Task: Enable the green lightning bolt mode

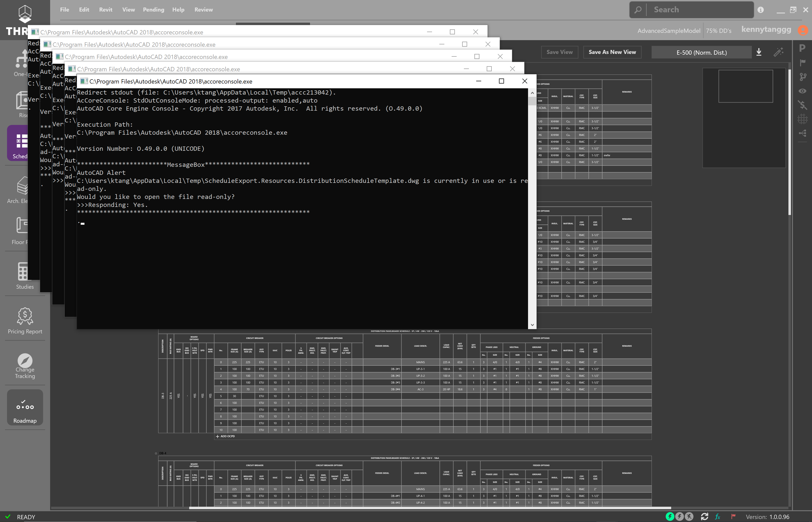Action: 669,516
